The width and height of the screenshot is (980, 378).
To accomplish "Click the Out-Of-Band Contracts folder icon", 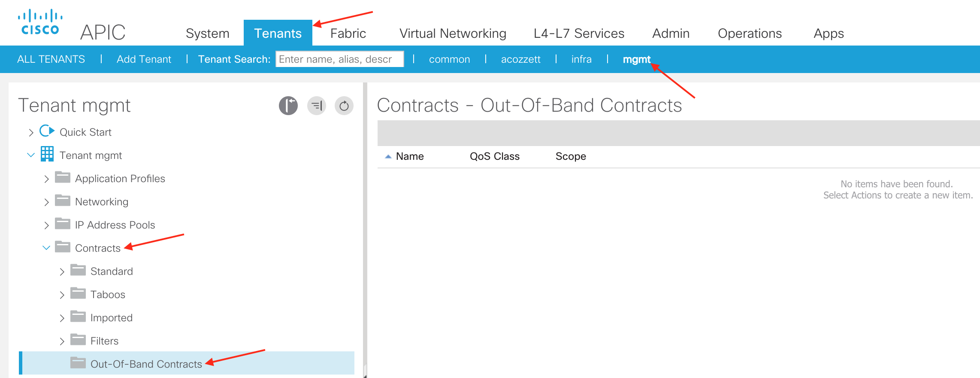I will coord(78,363).
